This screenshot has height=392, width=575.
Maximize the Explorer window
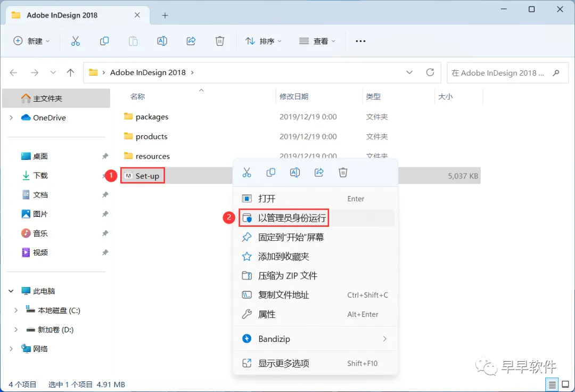[531, 9]
